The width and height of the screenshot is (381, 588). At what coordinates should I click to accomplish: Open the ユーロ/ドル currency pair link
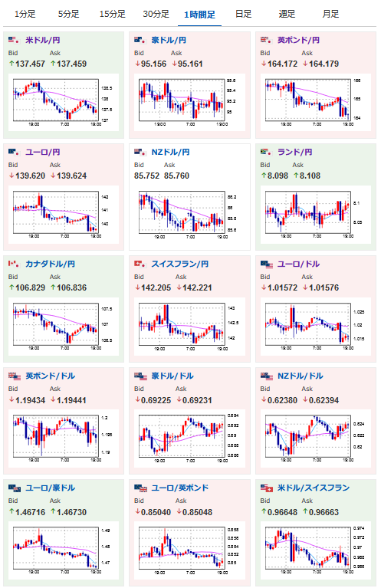coord(298,264)
